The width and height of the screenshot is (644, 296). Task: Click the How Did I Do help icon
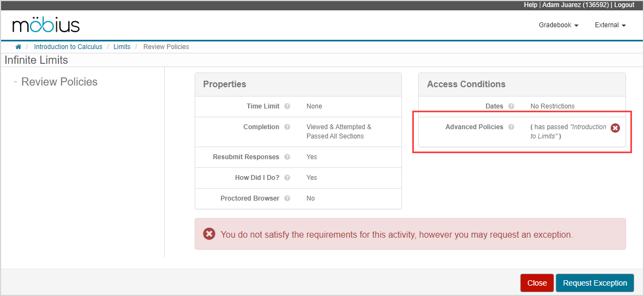pos(287,178)
